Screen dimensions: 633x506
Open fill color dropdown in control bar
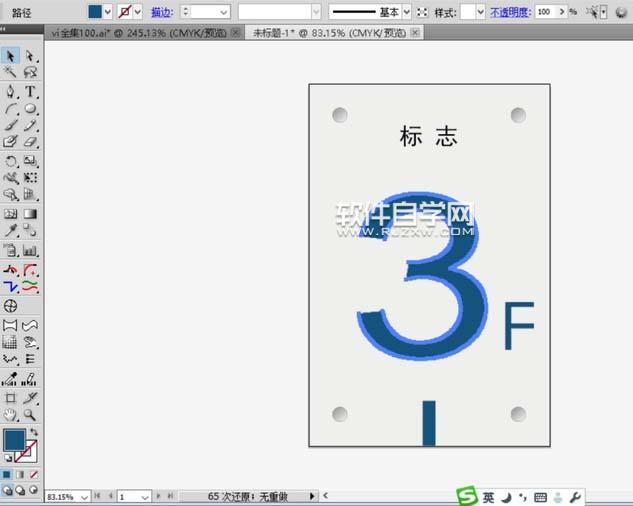point(107,12)
